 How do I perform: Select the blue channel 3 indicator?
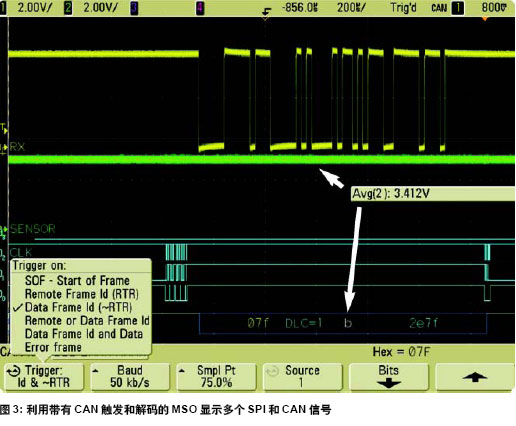tap(134, 8)
